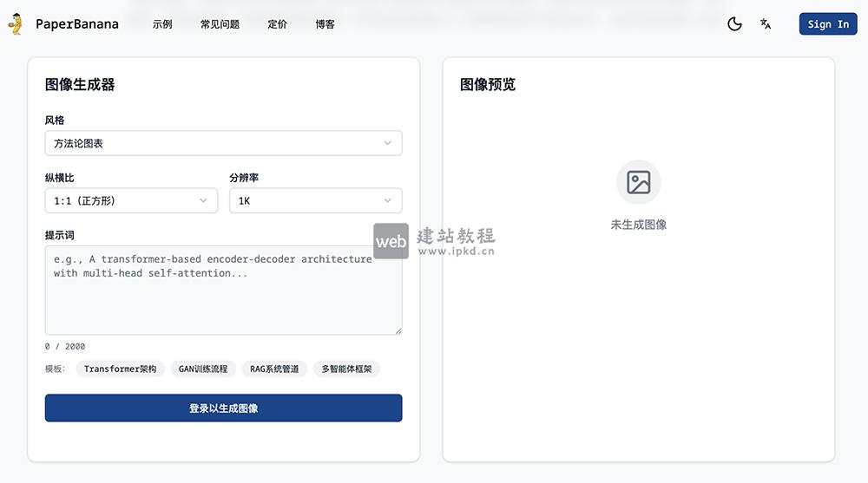Open the 纵横比 dropdown set to 1:1

point(131,200)
